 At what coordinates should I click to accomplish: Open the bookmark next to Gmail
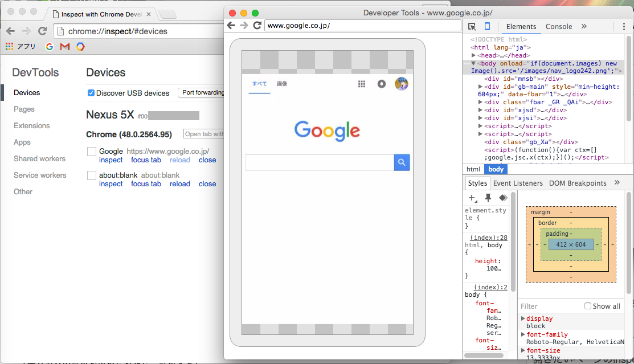point(80,47)
